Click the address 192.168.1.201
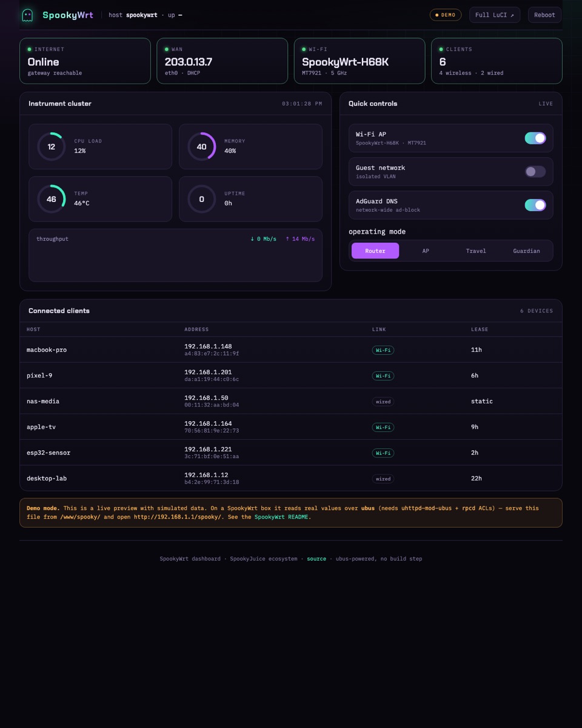The height and width of the screenshot is (728, 582). pos(208,372)
